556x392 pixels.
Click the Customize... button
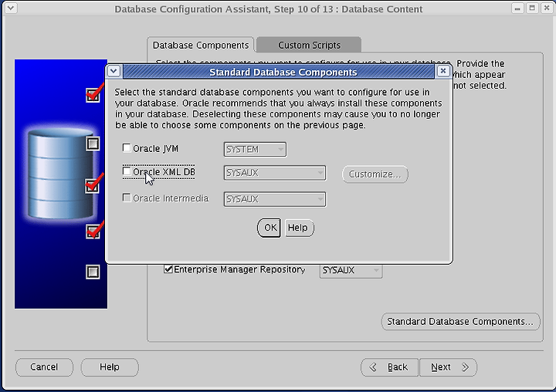coord(375,174)
